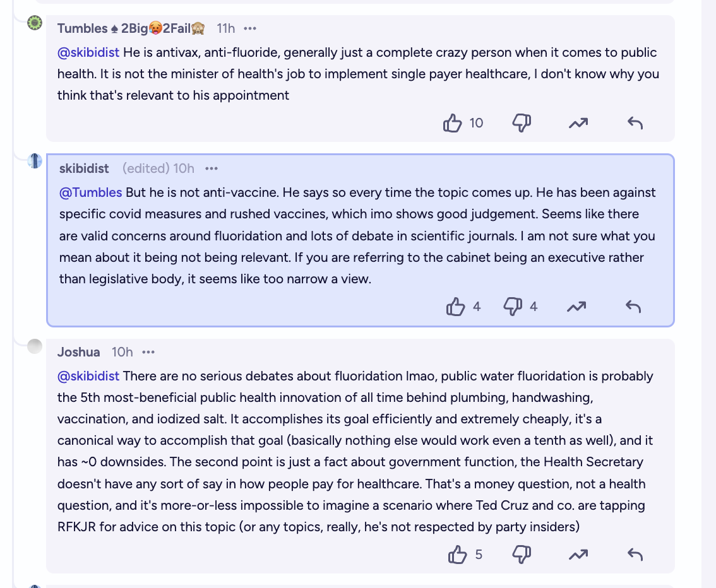The image size is (716, 588).
Task: Open skibidist's avatar image
Action: click(x=35, y=161)
